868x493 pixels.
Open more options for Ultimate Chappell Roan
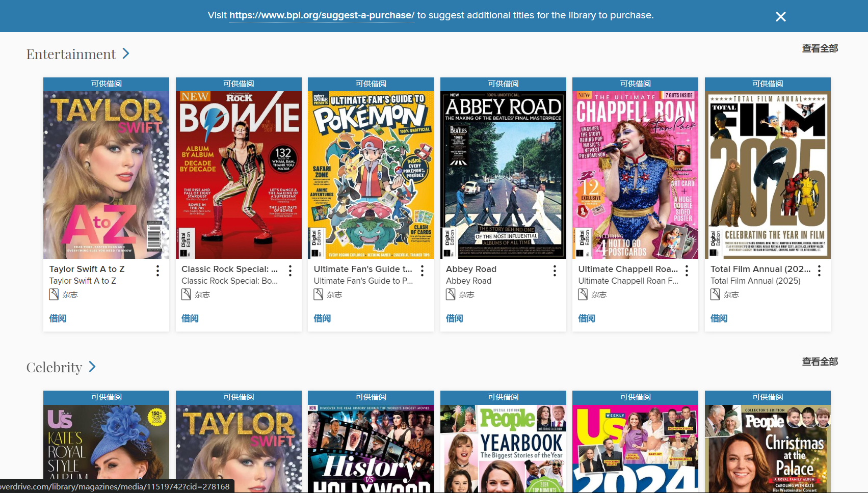(x=687, y=270)
